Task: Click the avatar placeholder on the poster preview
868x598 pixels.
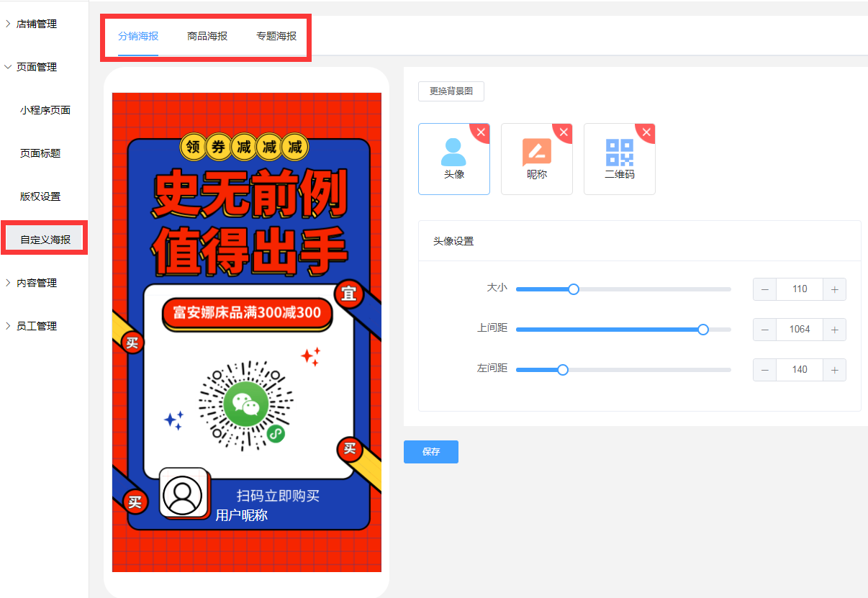Action: coord(183,494)
